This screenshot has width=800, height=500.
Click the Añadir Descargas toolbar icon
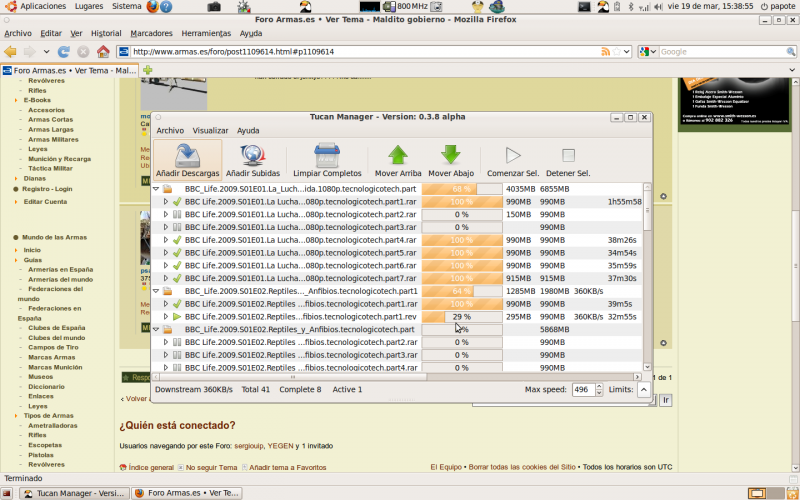tap(187, 155)
